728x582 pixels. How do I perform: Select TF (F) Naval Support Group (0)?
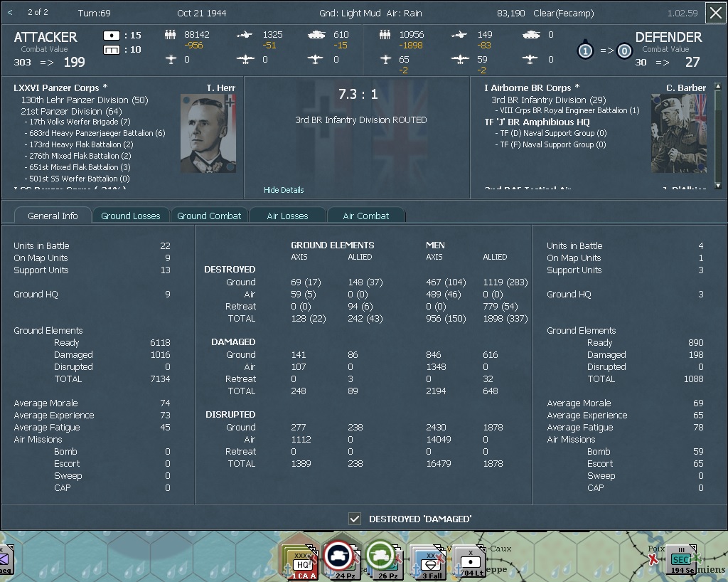(551, 144)
